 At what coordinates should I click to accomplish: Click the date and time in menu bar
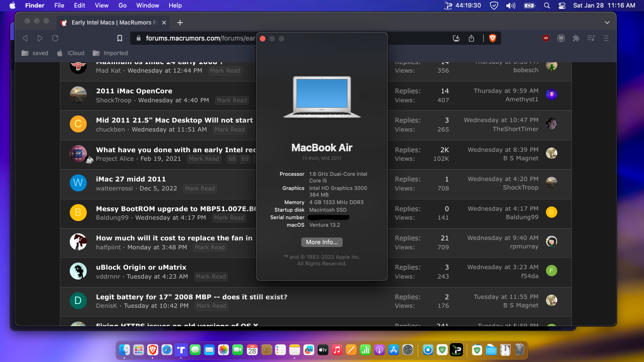(x=604, y=6)
